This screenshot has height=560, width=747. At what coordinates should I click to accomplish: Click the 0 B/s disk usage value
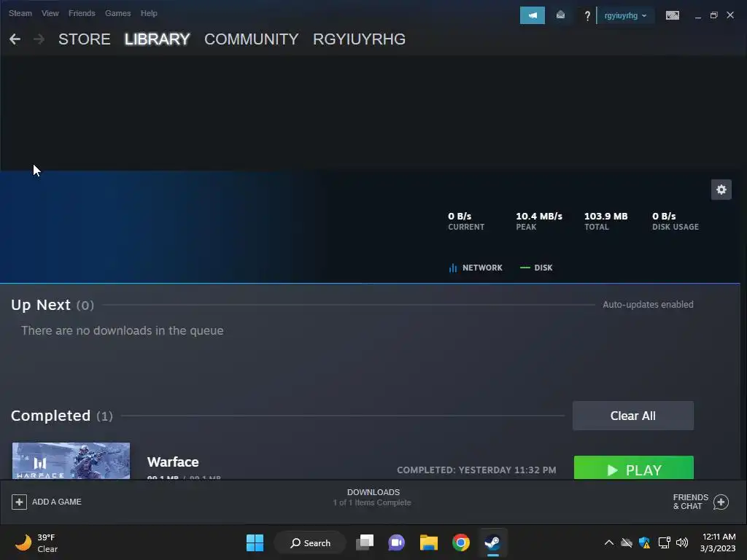(x=664, y=216)
